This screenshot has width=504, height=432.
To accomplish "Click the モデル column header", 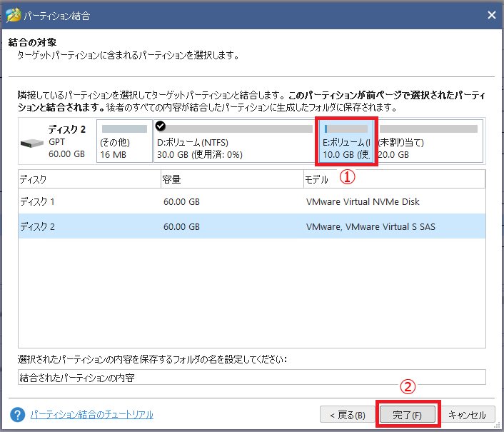I will click(x=394, y=179).
